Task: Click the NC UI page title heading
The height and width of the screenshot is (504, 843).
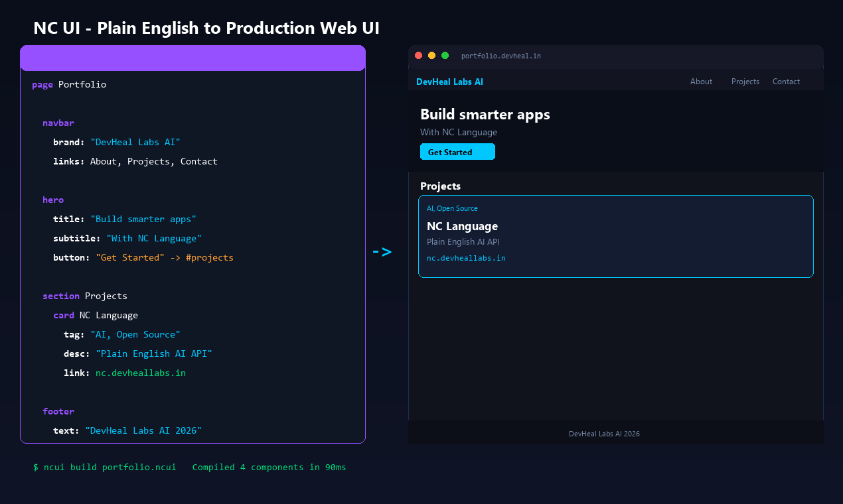Action: pos(206,28)
